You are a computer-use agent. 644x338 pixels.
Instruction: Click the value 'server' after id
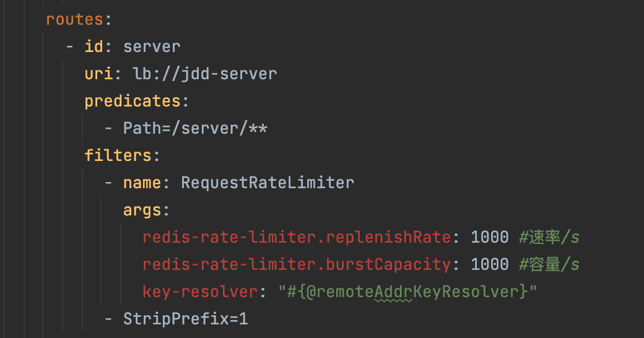click(x=152, y=46)
